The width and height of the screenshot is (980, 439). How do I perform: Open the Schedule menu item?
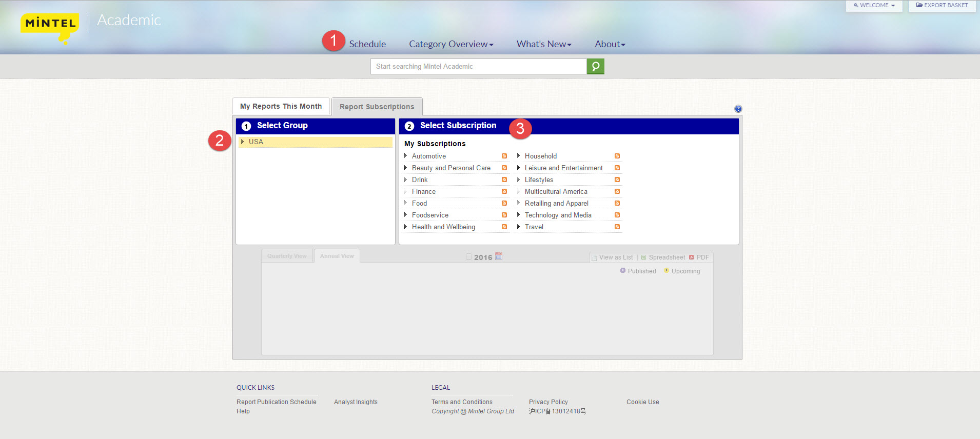pyautogui.click(x=367, y=44)
